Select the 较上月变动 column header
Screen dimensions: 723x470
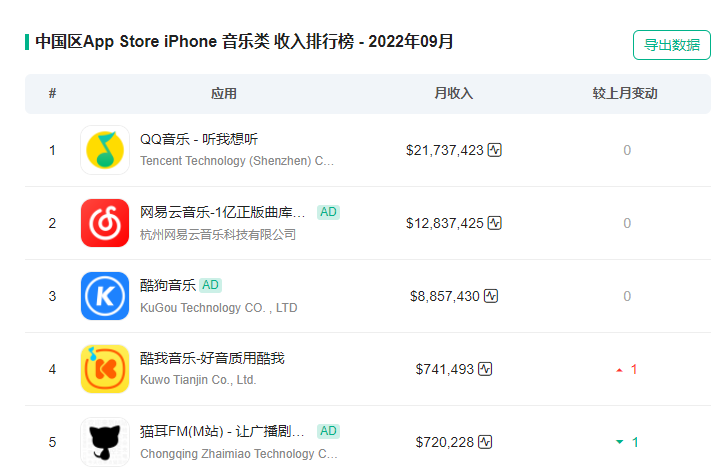point(625,93)
